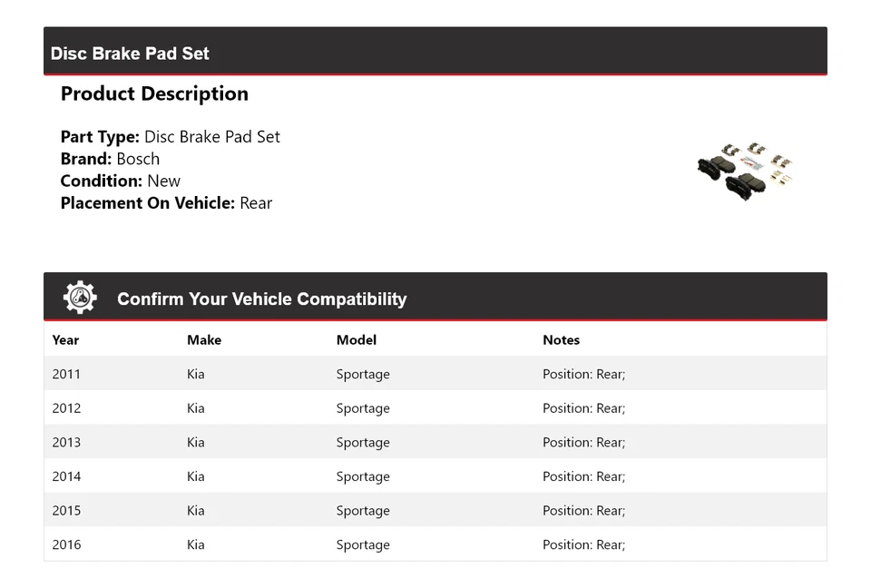This screenshot has width=871, height=588.
Task: Click Position: Rear note in 2015 row
Action: tap(583, 511)
